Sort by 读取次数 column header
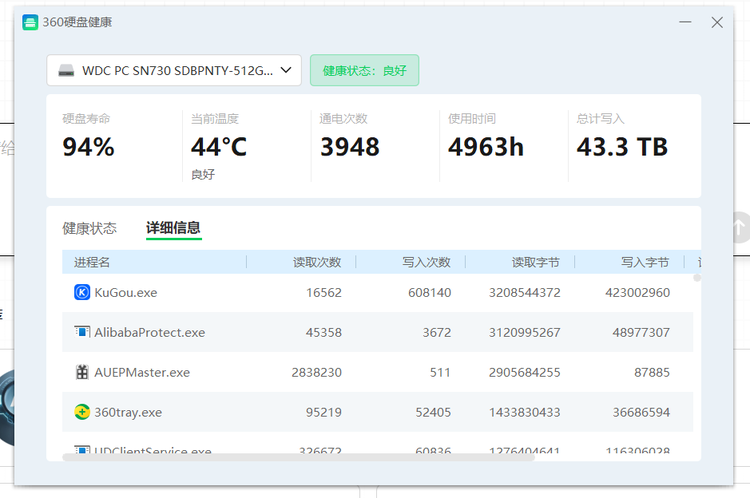750x498 pixels. (316, 262)
